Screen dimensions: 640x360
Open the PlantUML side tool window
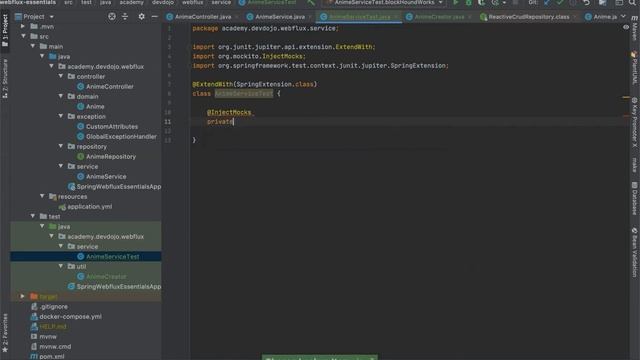[x=635, y=68]
